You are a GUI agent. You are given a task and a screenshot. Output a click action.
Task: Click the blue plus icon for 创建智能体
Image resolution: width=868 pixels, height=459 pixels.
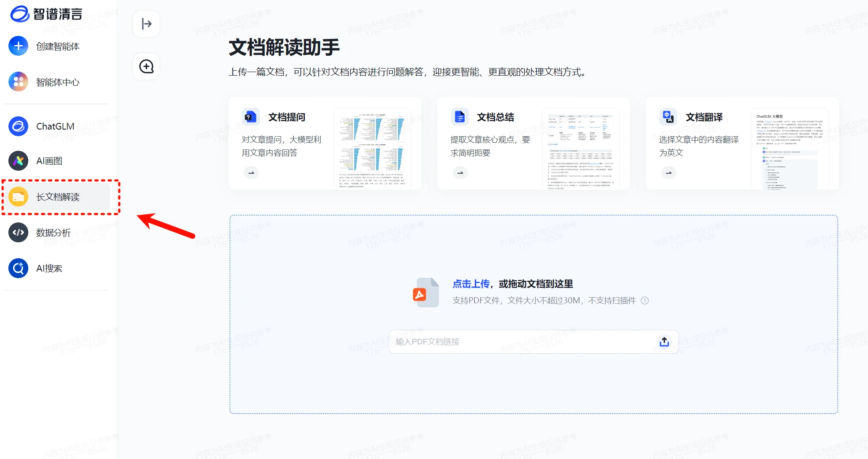[x=19, y=46]
